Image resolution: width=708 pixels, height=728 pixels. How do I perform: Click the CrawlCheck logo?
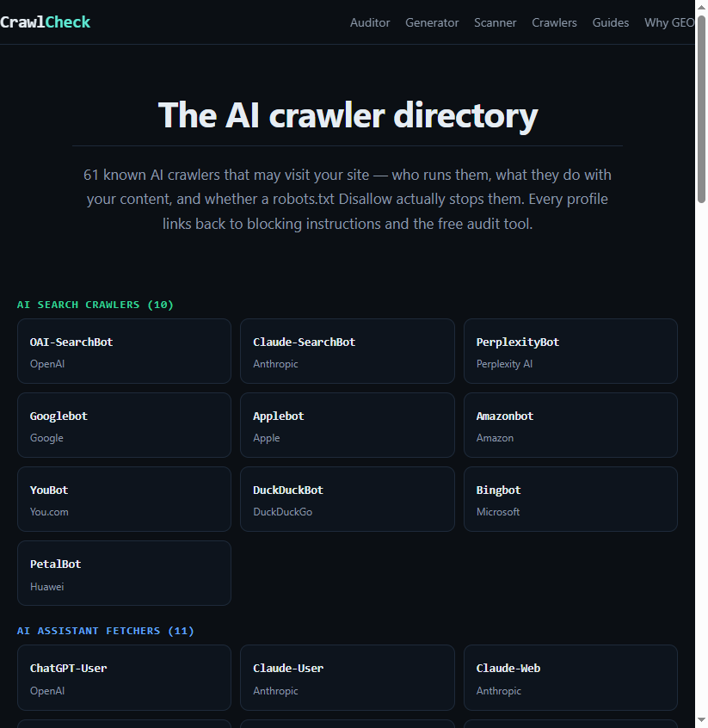point(45,22)
